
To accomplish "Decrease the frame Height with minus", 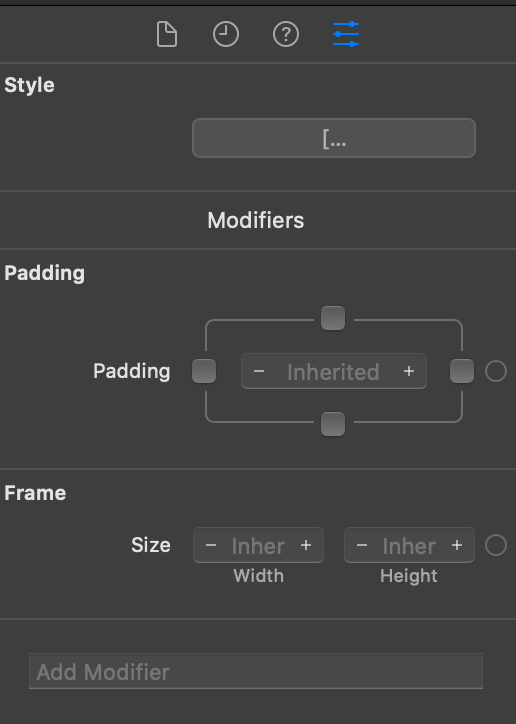I will tap(362, 545).
